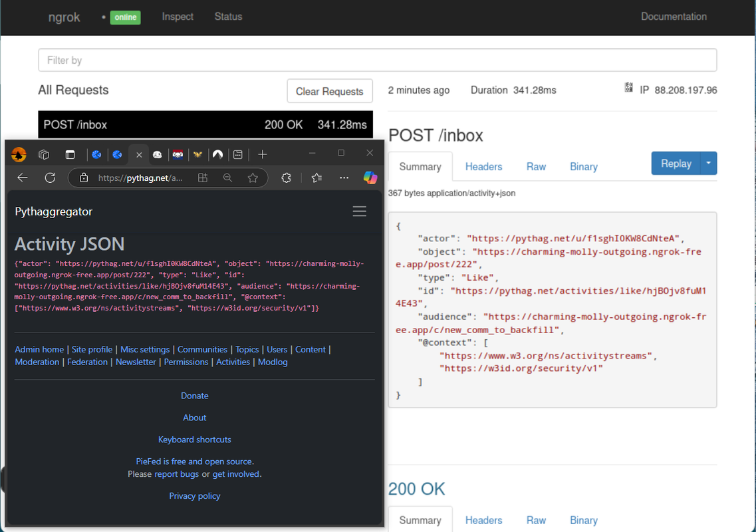Close the active Edge browser tab

[x=139, y=155]
